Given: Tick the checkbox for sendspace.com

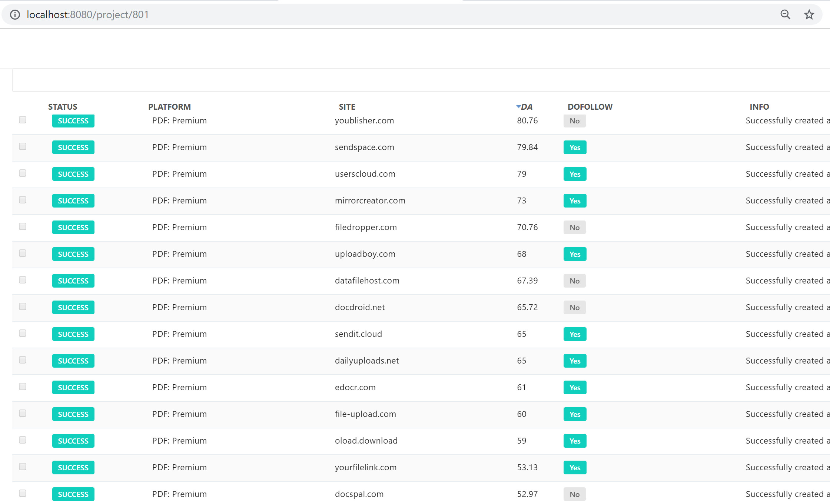Looking at the screenshot, I should pos(23,146).
